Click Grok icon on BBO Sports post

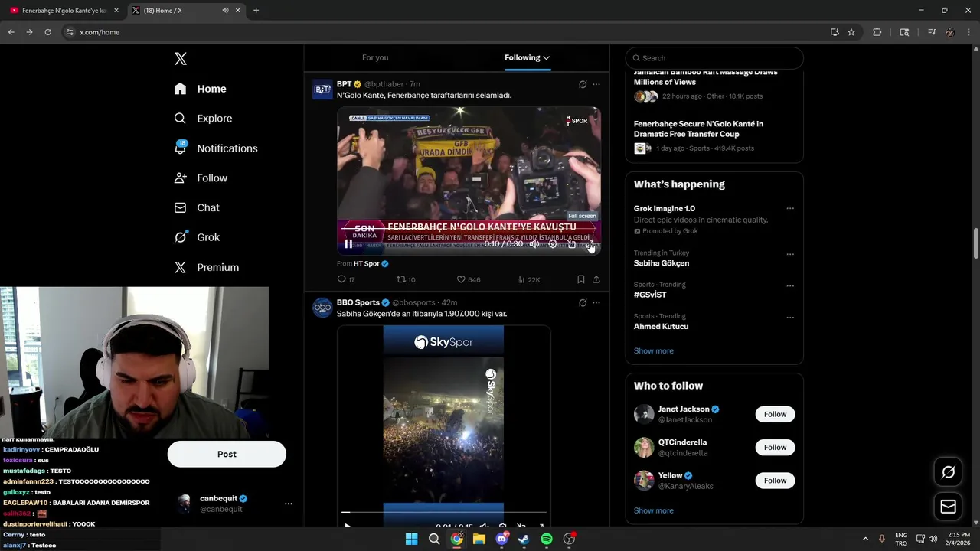click(583, 302)
